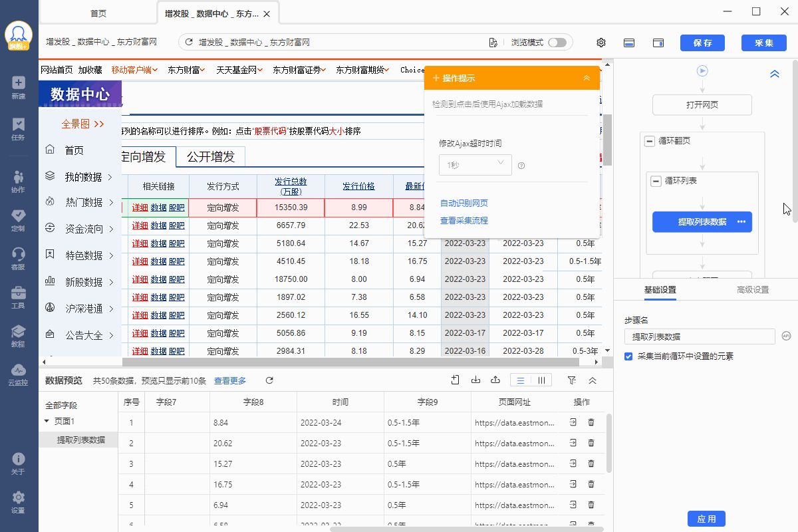Click the horizontal scrollbar of the data preview table
Screen dimensions: 798x532
tap(467, 529)
